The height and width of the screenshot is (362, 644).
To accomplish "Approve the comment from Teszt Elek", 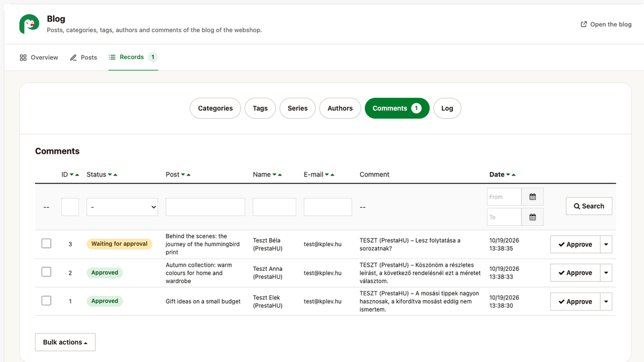I will (575, 302).
